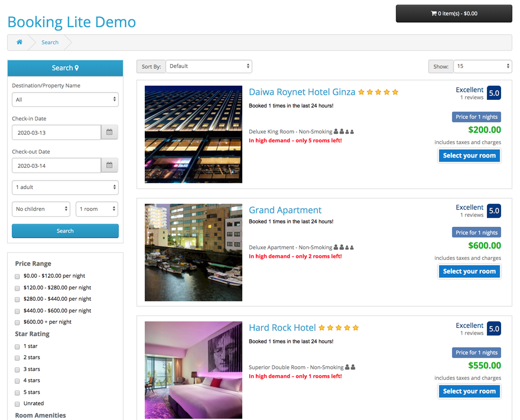Open the Daiwa Roynet building photo
This screenshot has height=420, width=520.
point(193,134)
